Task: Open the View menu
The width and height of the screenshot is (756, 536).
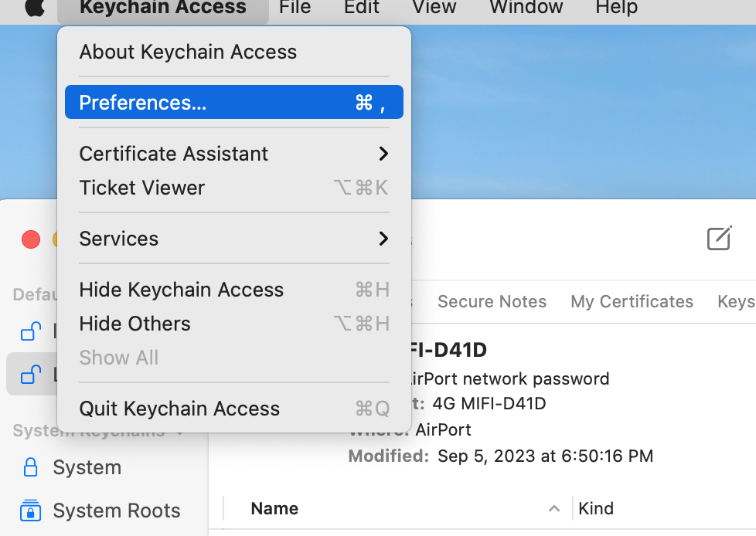Action: pos(434,7)
